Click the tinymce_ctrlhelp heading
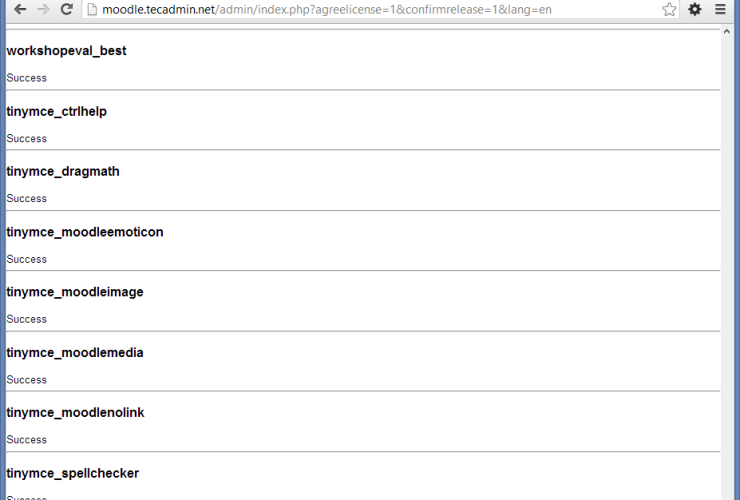 (56, 111)
